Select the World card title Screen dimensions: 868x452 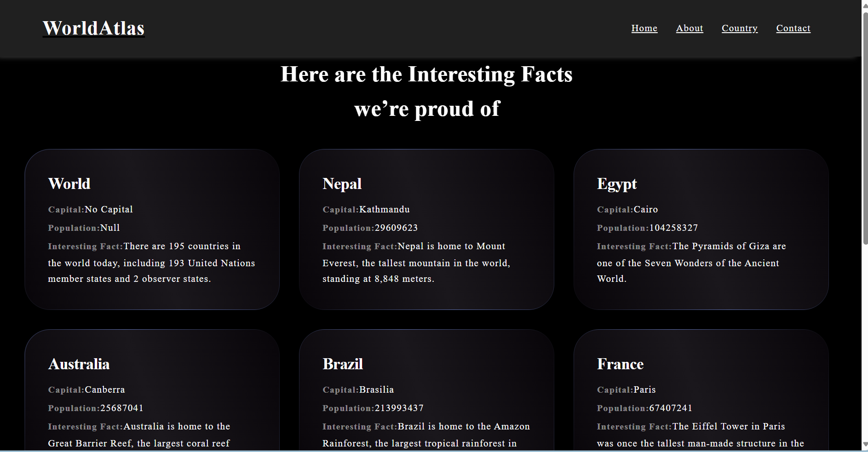tap(69, 183)
